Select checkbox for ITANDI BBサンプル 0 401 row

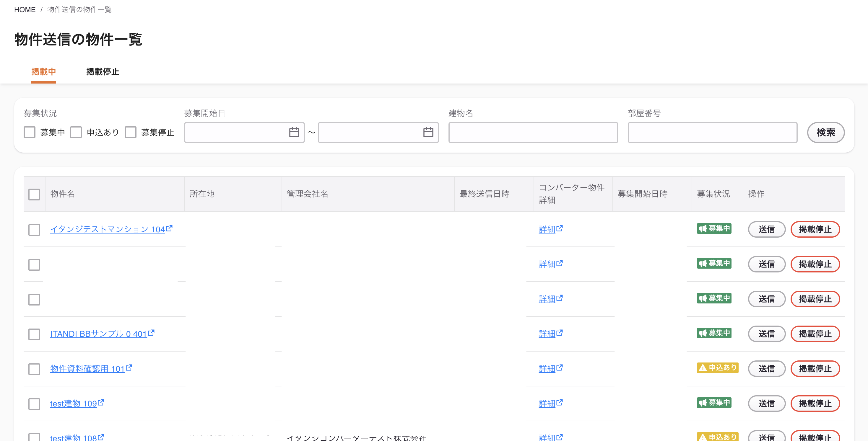tap(34, 334)
